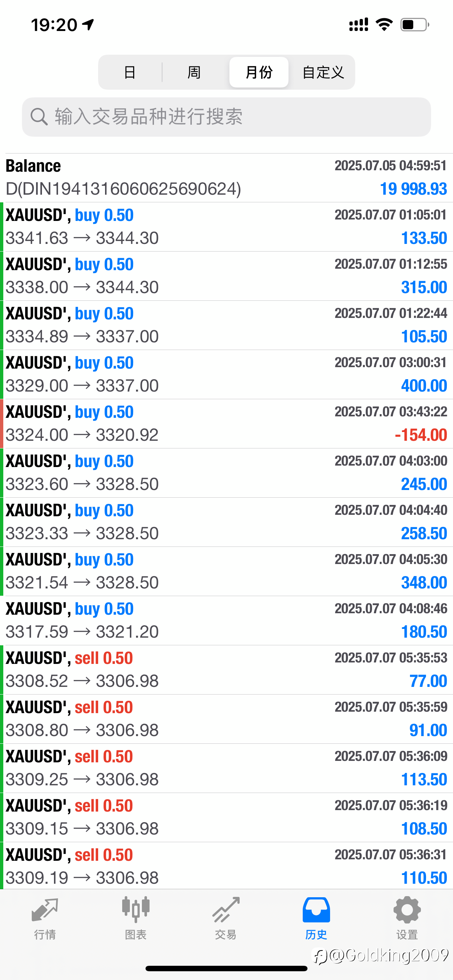Viewport: 453px width, 980px height.
Task: Tap the battery status icon
Action: (x=415, y=25)
